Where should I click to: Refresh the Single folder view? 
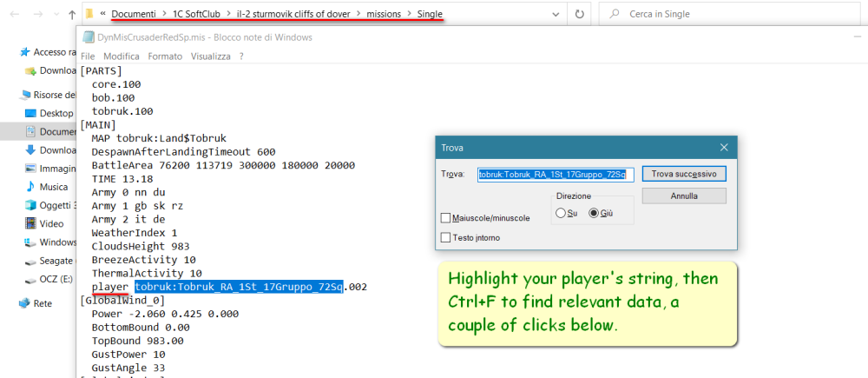(579, 14)
